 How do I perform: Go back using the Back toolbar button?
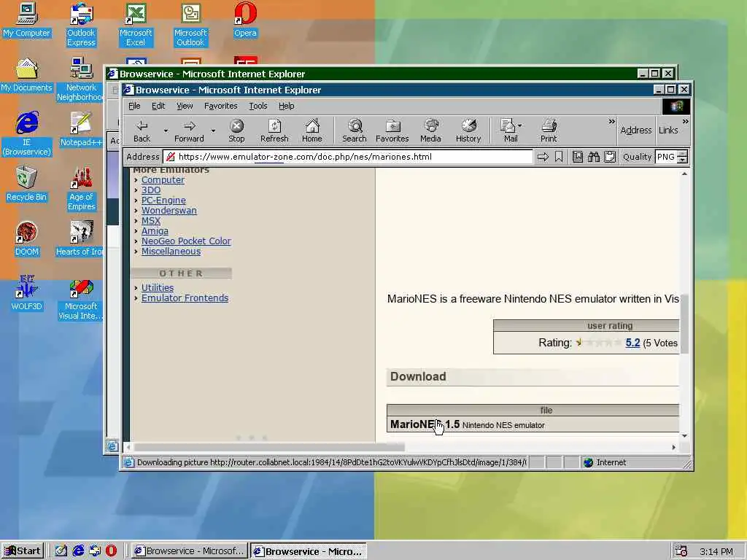click(142, 131)
